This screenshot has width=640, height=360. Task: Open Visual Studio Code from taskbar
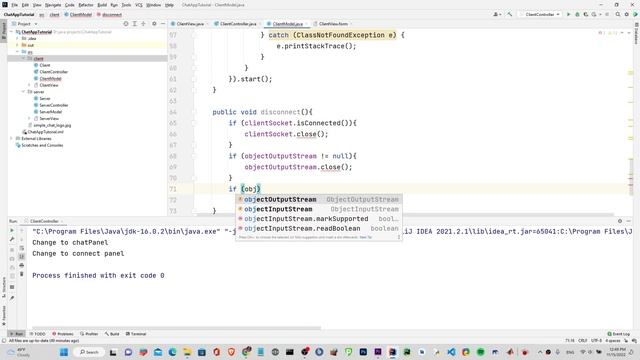[x=451, y=352]
